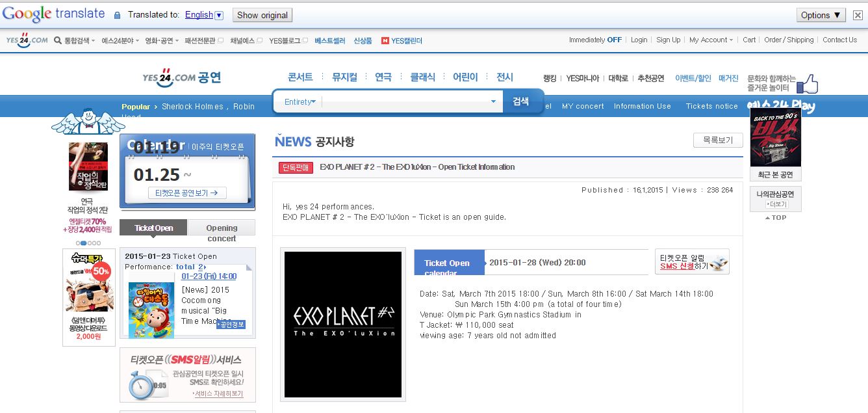
Task: Open the Cart link
Action: click(x=749, y=40)
